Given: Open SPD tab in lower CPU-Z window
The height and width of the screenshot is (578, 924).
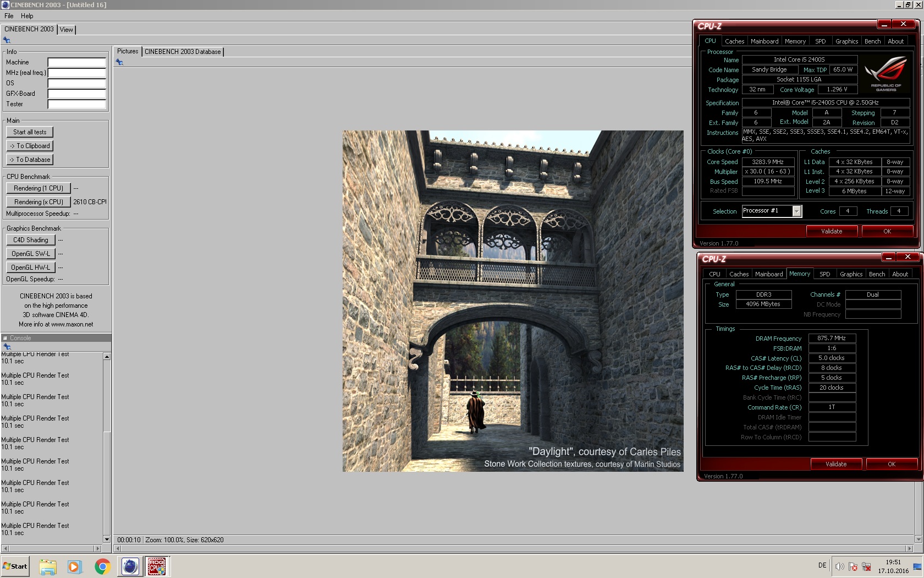Looking at the screenshot, I should click(x=824, y=274).
